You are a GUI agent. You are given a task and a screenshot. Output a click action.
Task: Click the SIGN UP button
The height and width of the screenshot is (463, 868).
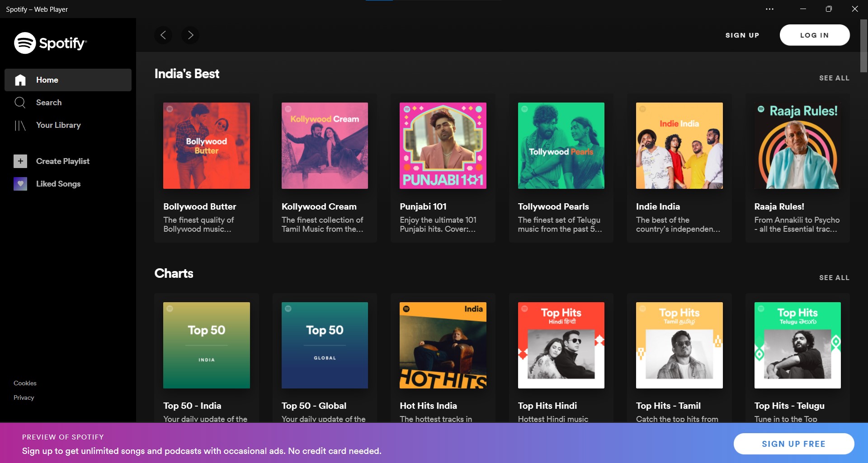[x=742, y=35]
